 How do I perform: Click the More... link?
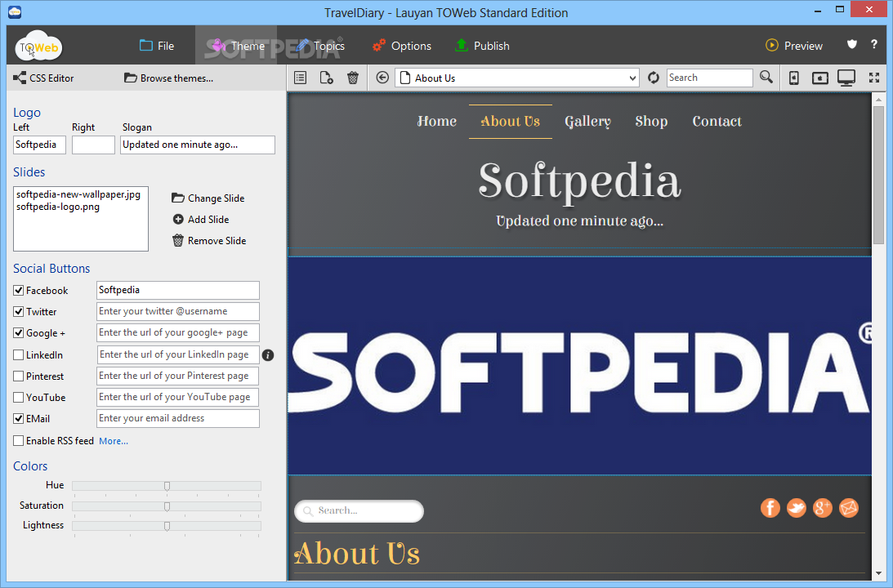[x=114, y=441]
